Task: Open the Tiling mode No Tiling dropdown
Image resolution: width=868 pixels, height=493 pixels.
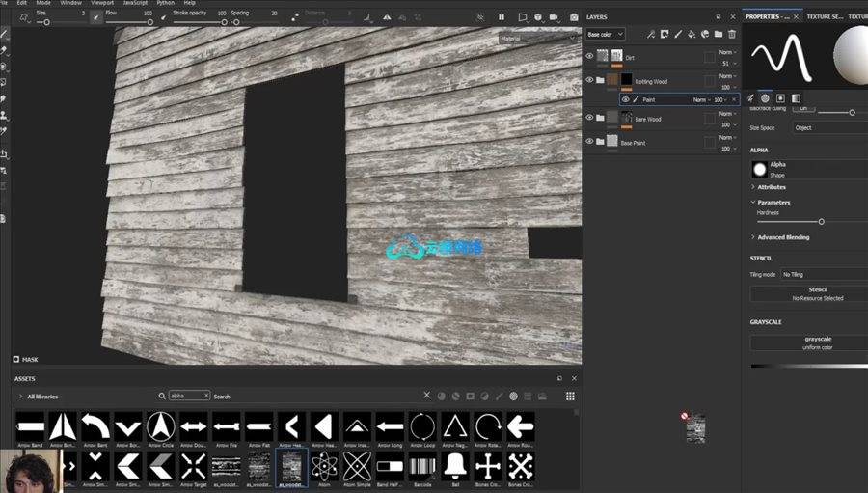Action: (825, 274)
